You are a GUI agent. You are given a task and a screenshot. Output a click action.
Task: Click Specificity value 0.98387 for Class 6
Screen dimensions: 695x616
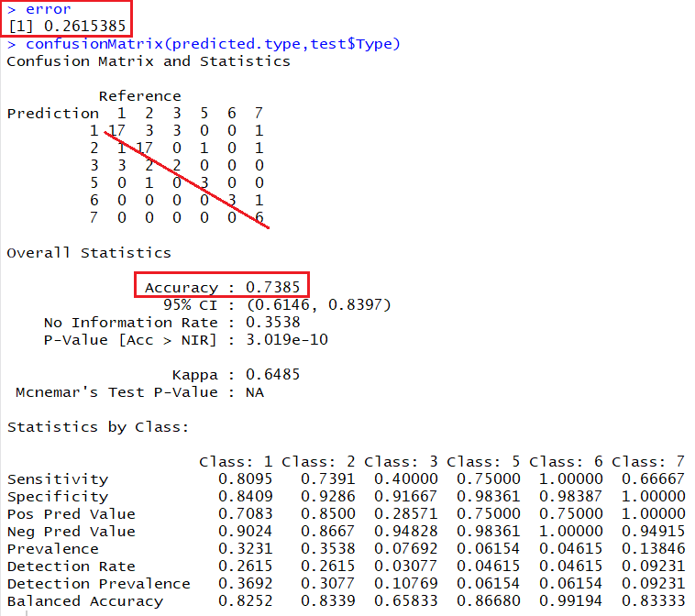(x=571, y=496)
